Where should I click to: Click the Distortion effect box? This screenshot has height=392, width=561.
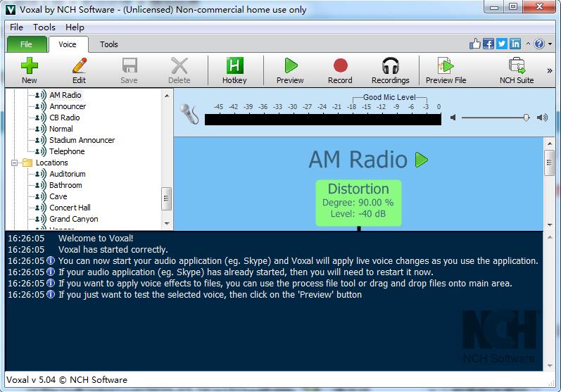pyautogui.click(x=358, y=203)
